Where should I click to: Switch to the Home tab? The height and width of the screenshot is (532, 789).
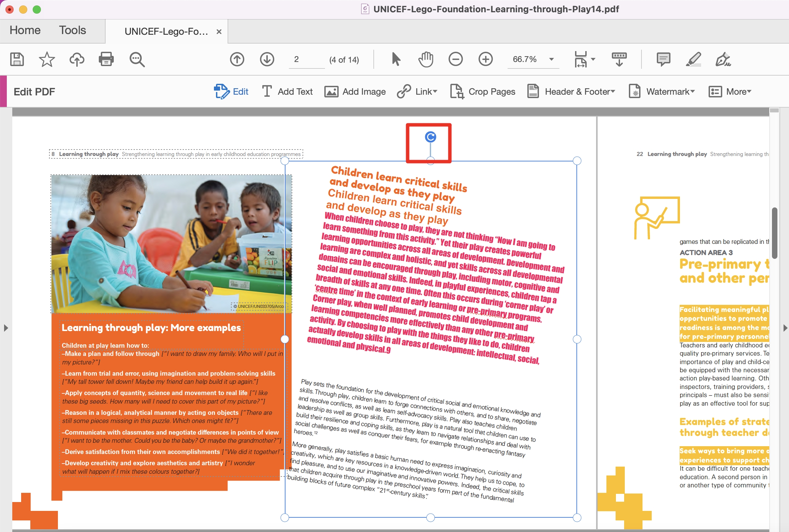coord(25,30)
